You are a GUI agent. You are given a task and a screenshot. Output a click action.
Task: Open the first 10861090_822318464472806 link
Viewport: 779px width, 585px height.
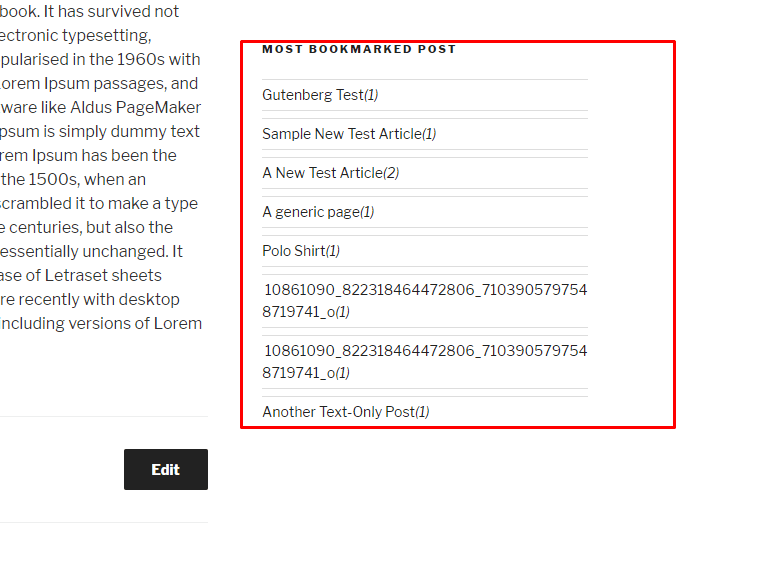(x=424, y=291)
